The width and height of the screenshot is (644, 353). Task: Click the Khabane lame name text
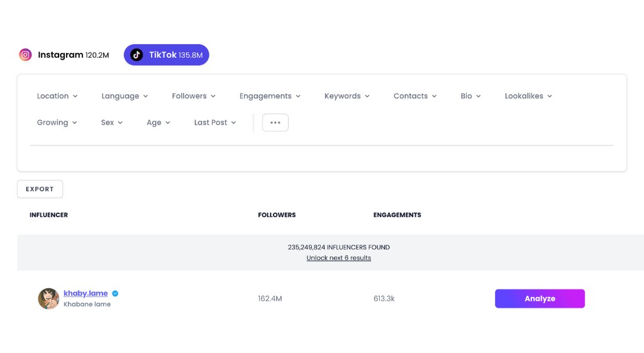(x=87, y=304)
